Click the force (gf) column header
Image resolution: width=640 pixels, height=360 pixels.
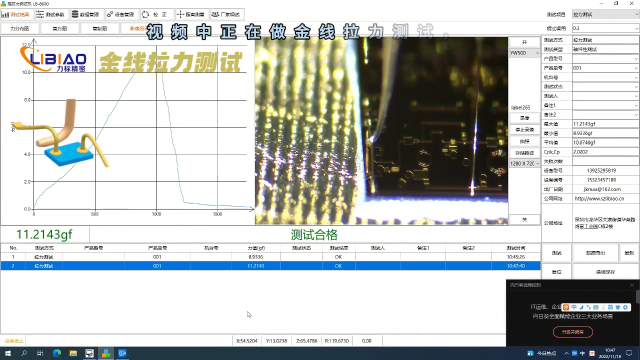(256, 248)
